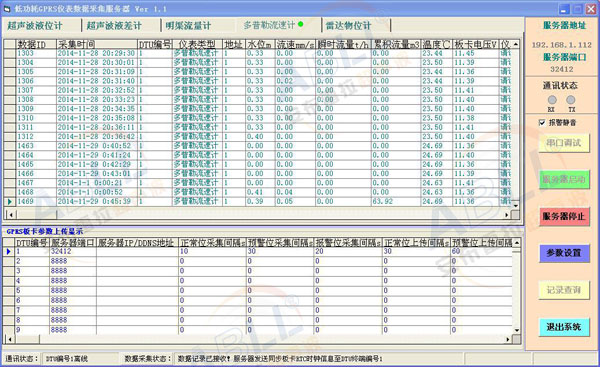Click the application icon in title bar

click(x=7, y=8)
